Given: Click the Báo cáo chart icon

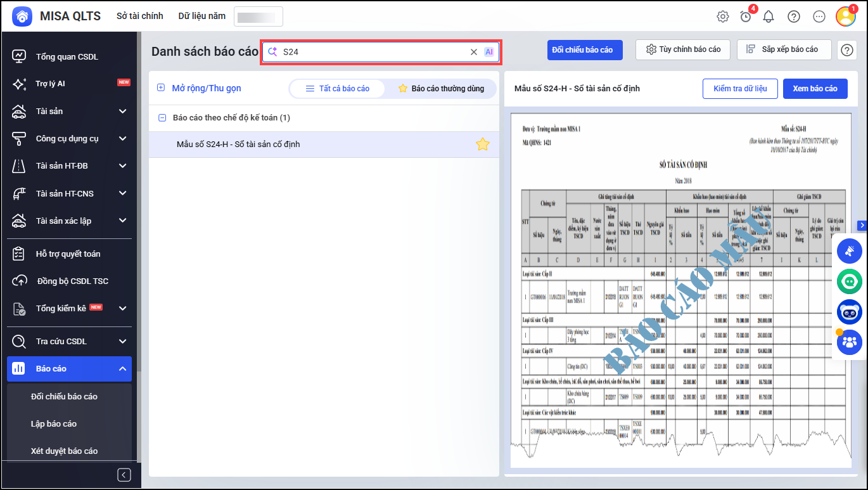Looking at the screenshot, I should 19,368.
